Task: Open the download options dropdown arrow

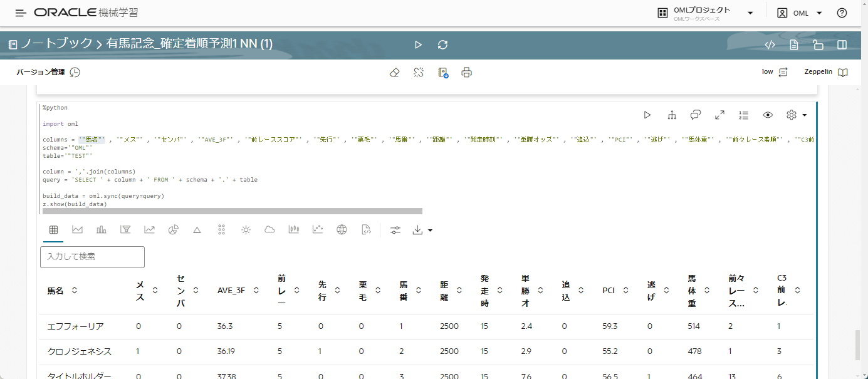Action: (430, 231)
